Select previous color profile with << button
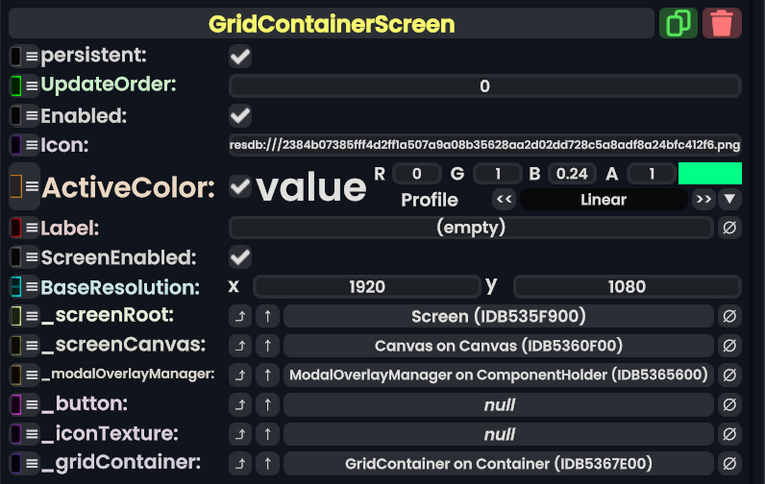Image resolution: width=765 pixels, height=484 pixels. [x=504, y=199]
